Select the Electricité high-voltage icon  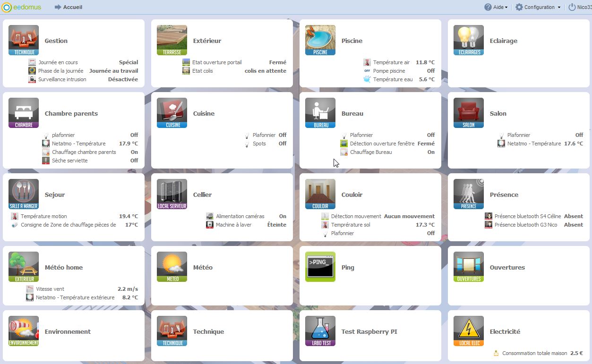[x=468, y=331]
